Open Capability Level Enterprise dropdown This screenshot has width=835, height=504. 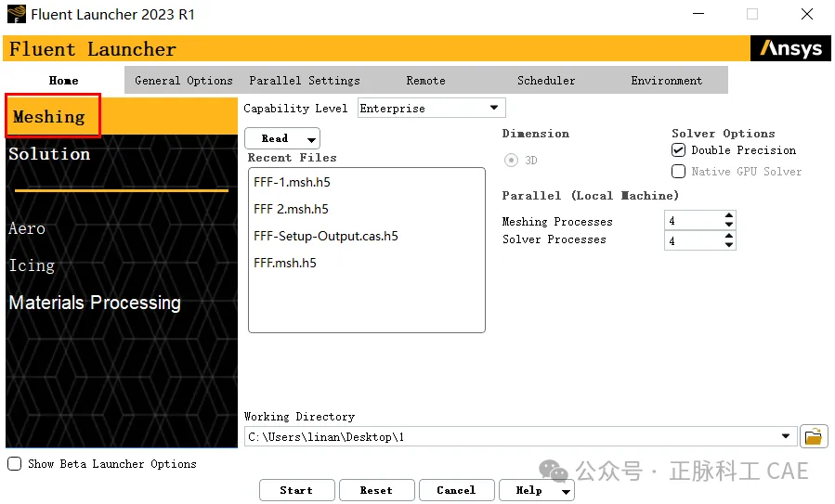[431, 108]
